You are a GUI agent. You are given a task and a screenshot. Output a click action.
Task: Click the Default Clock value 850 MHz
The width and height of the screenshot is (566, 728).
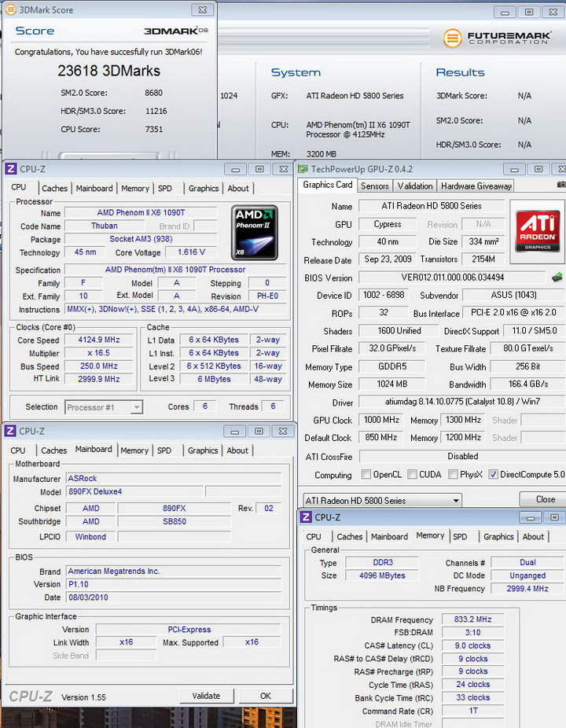pyautogui.click(x=381, y=437)
